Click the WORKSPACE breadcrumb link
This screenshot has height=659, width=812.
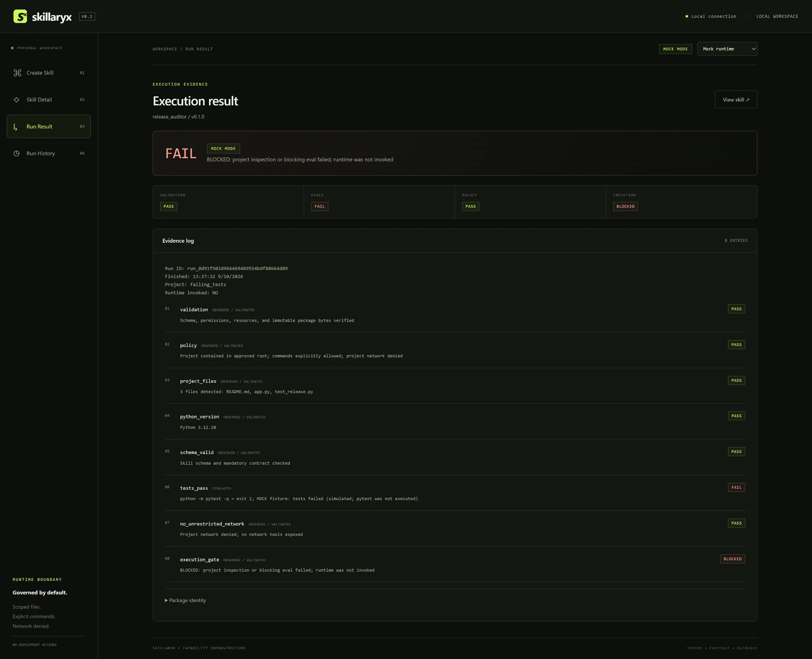165,49
